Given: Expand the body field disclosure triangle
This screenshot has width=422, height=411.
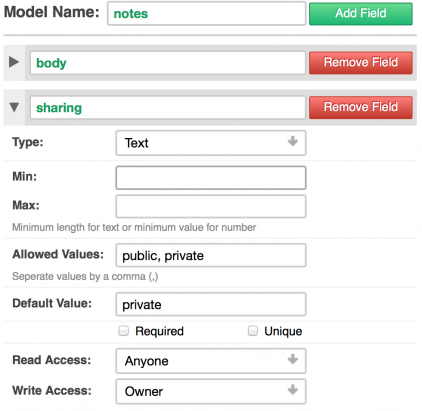Looking at the screenshot, I should (x=14, y=62).
